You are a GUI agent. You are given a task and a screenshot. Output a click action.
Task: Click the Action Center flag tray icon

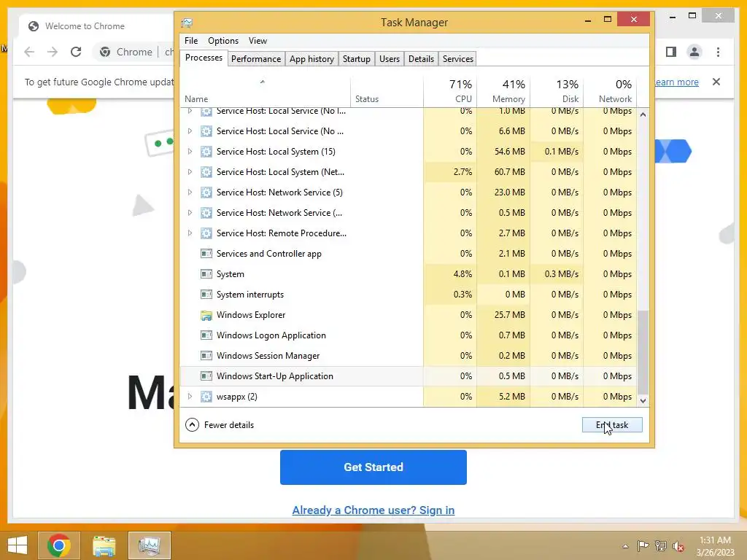click(x=643, y=545)
